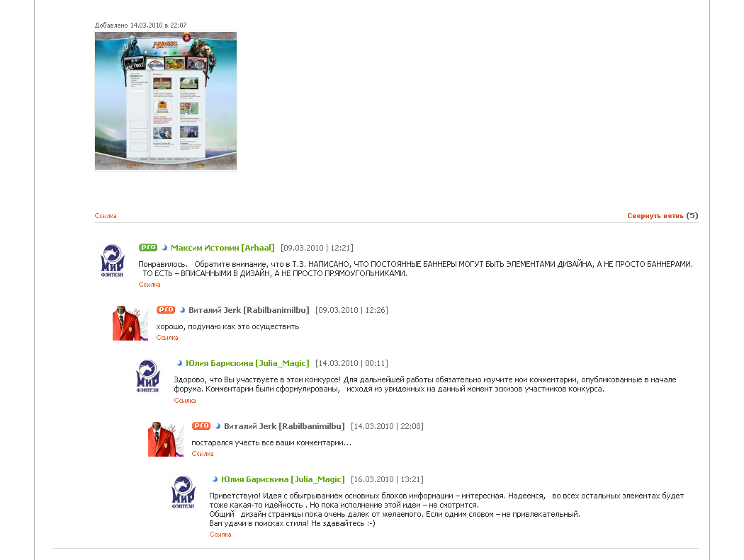Click Максим Истомин's Мир Фэнтези avatar
This screenshot has height=560, width=744.
point(113,261)
